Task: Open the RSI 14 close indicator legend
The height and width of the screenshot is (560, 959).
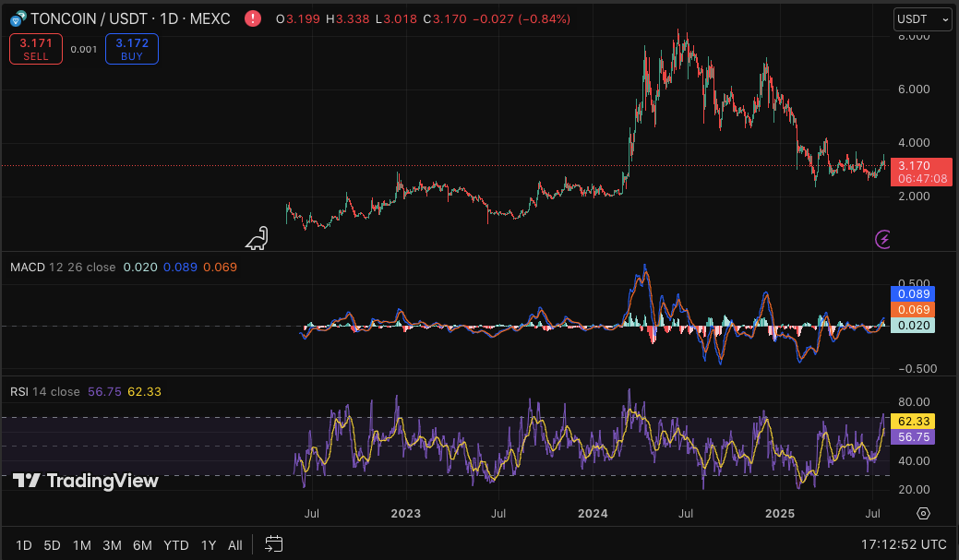Action: coord(45,392)
